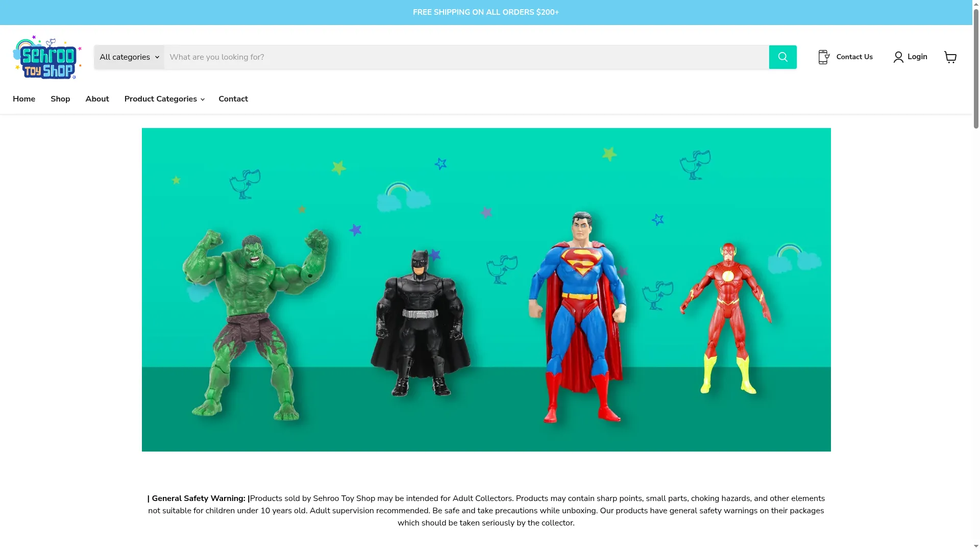Click the Contact Us link

854,57
